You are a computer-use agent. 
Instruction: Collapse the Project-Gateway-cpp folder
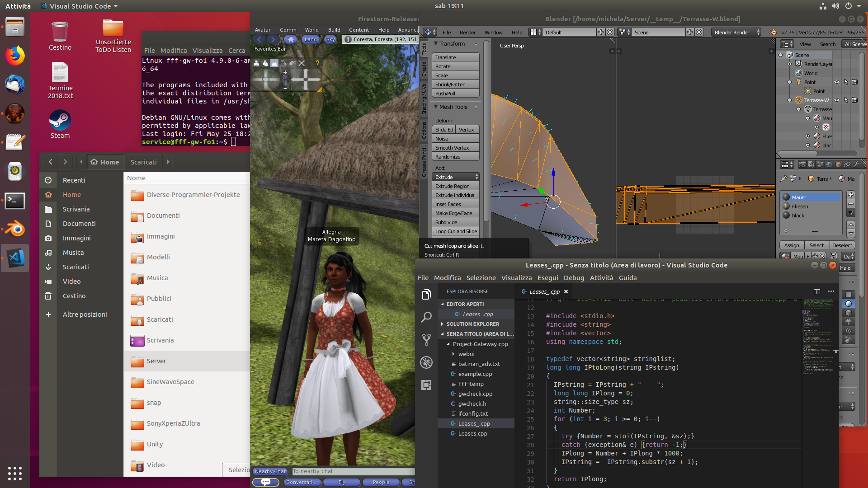point(448,344)
